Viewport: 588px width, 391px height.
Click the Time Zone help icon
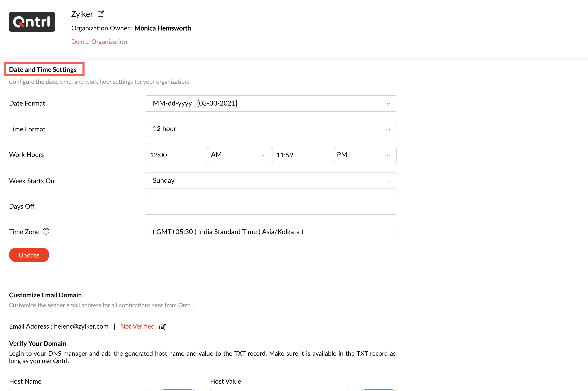(x=46, y=231)
